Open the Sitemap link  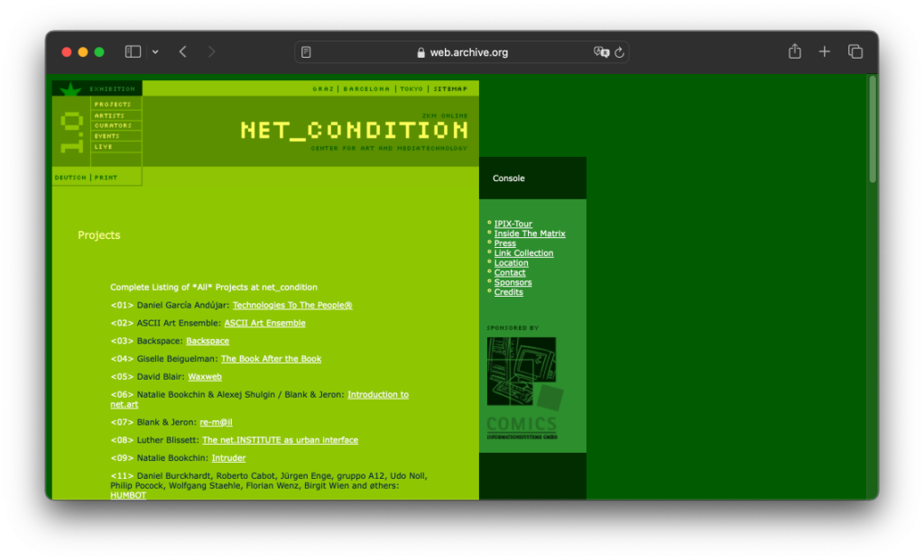coord(450,89)
